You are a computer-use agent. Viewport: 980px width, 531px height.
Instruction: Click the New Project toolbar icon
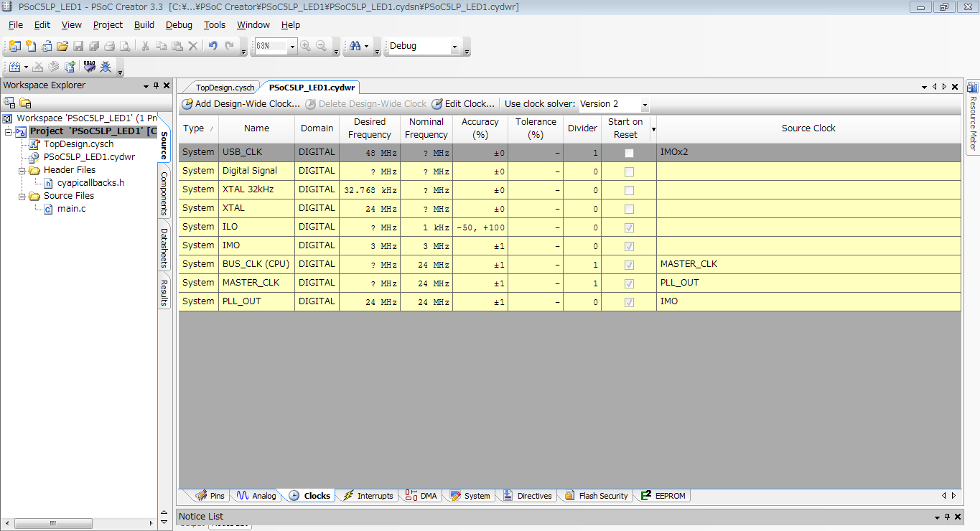pos(15,46)
